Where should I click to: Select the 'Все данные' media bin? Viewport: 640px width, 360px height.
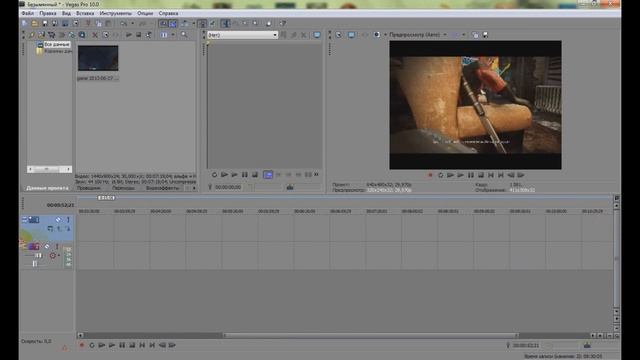click(x=57, y=44)
